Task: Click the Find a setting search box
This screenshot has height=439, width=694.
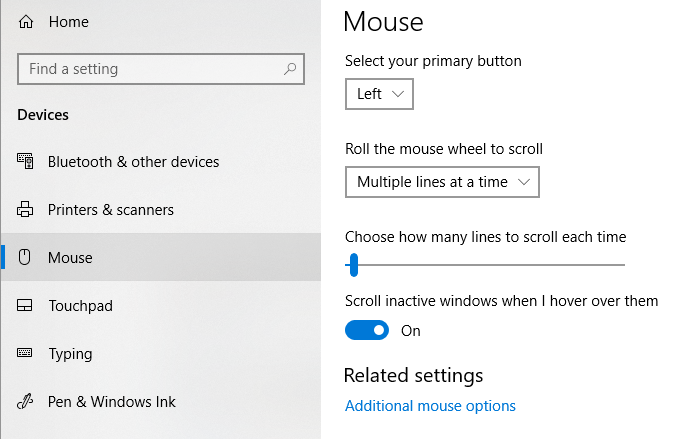Action: (150, 69)
